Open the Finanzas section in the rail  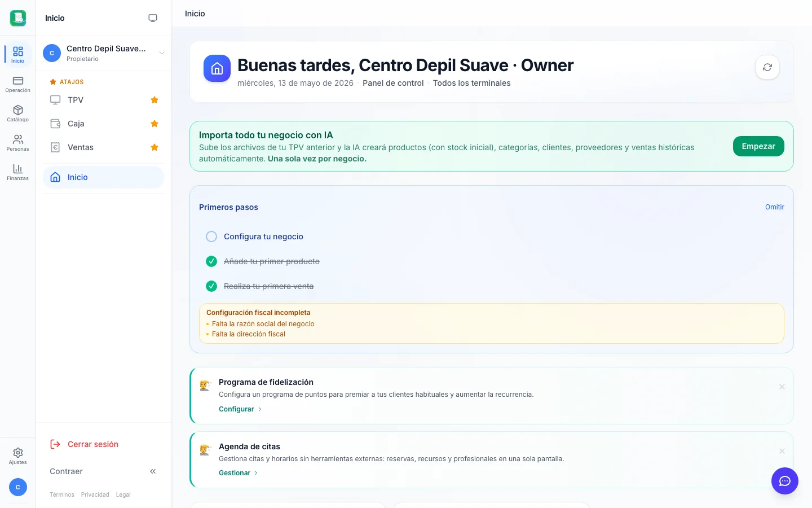coord(18,172)
